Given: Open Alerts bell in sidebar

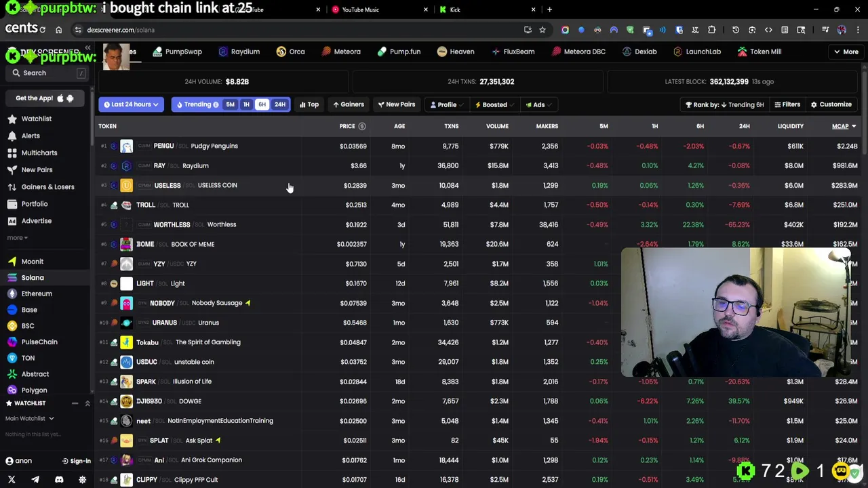Looking at the screenshot, I should pos(12,136).
